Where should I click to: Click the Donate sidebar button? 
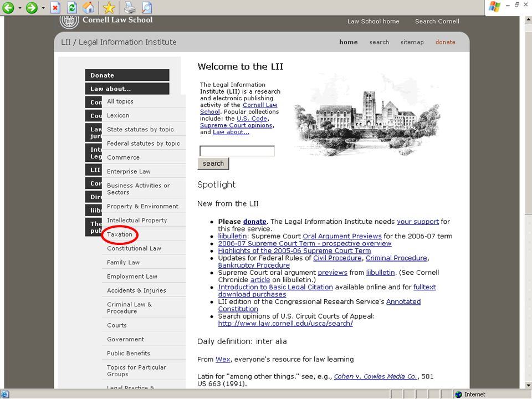pos(127,75)
